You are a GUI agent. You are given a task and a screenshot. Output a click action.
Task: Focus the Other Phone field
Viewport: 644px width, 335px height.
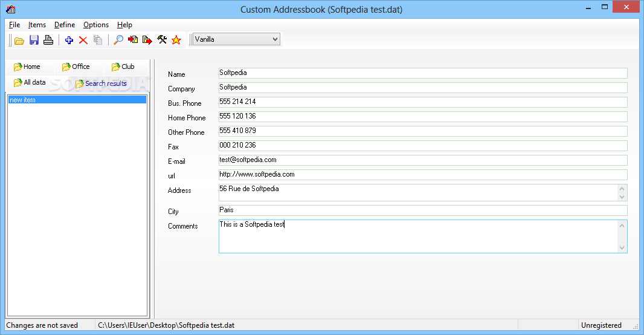(x=423, y=131)
